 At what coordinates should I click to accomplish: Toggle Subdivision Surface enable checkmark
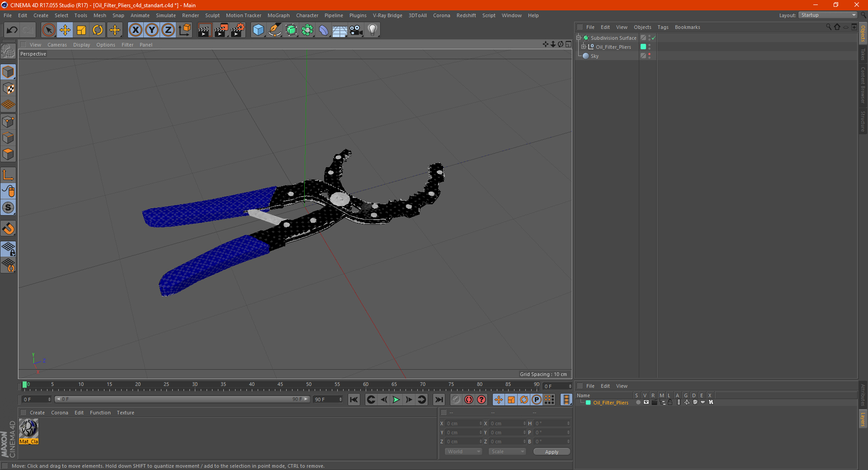tap(654, 38)
